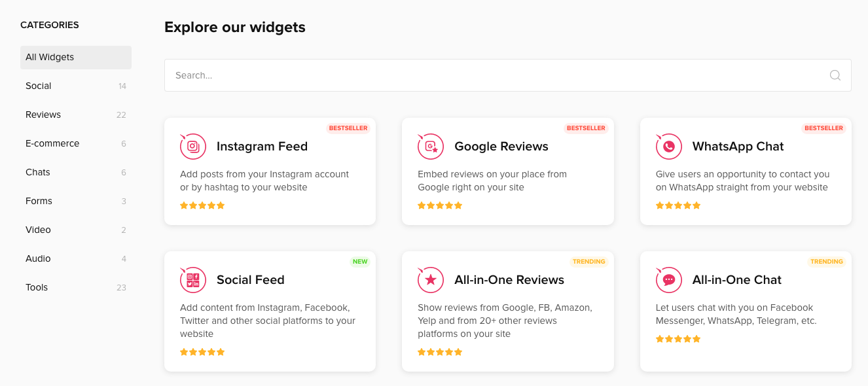Viewport: 868px width, 386px height.
Task: Filter widgets by Reviews category
Action: 43,115
